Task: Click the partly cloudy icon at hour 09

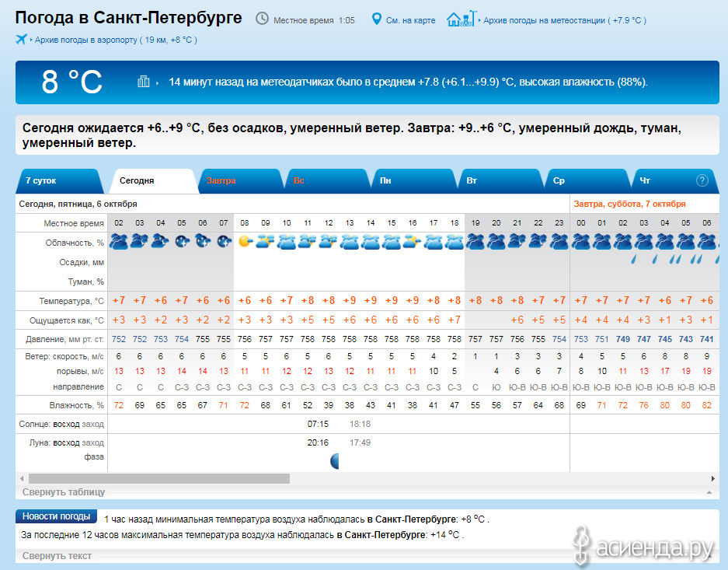Action: [x=266, y=242]
